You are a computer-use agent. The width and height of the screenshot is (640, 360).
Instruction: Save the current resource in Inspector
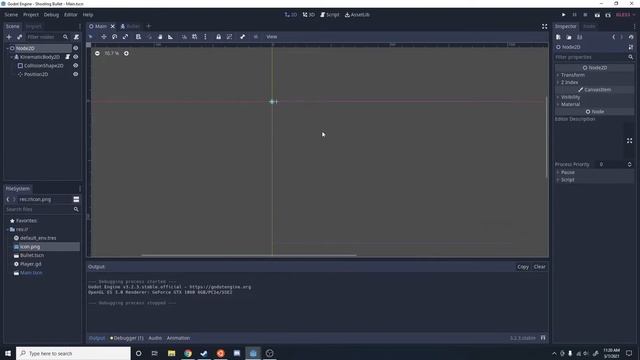pyautogui.click(x=580, y=37)
